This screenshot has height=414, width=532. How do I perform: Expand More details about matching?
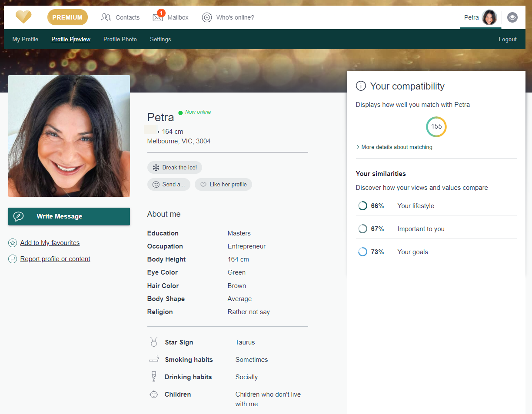394,147
